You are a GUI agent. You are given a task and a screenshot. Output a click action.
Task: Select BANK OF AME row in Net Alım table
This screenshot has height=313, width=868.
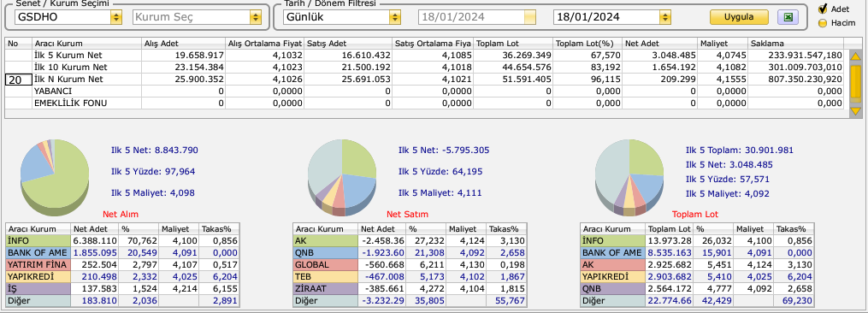[x=122, y=253]
